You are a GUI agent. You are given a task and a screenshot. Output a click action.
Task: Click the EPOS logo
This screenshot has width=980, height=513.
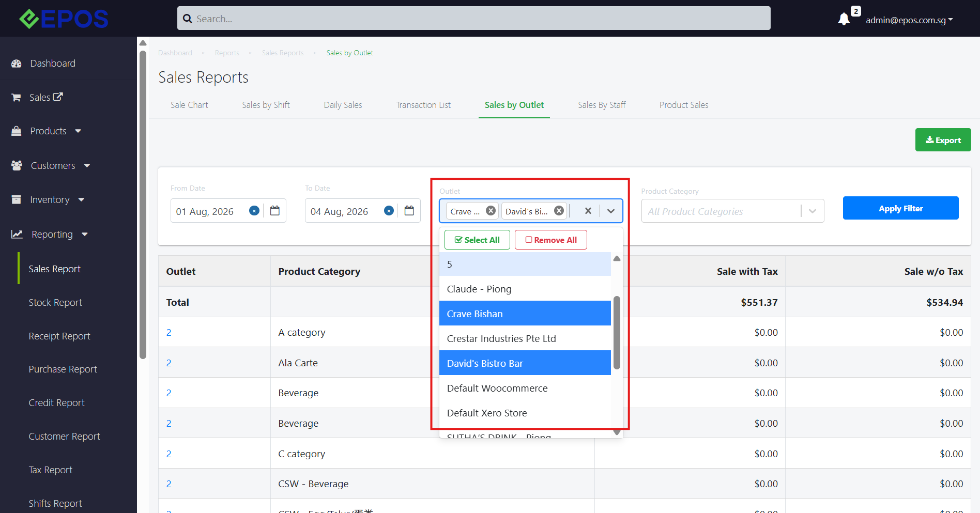point(64,19)
